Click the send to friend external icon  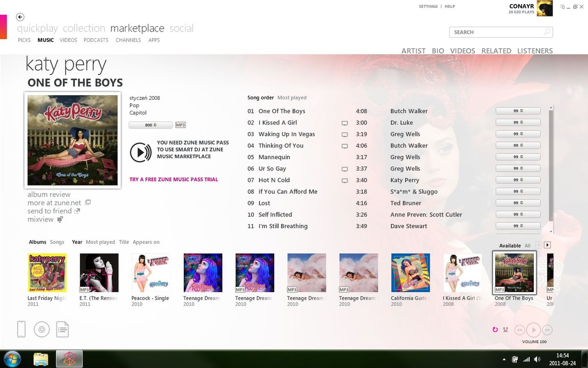pos(77,211)
